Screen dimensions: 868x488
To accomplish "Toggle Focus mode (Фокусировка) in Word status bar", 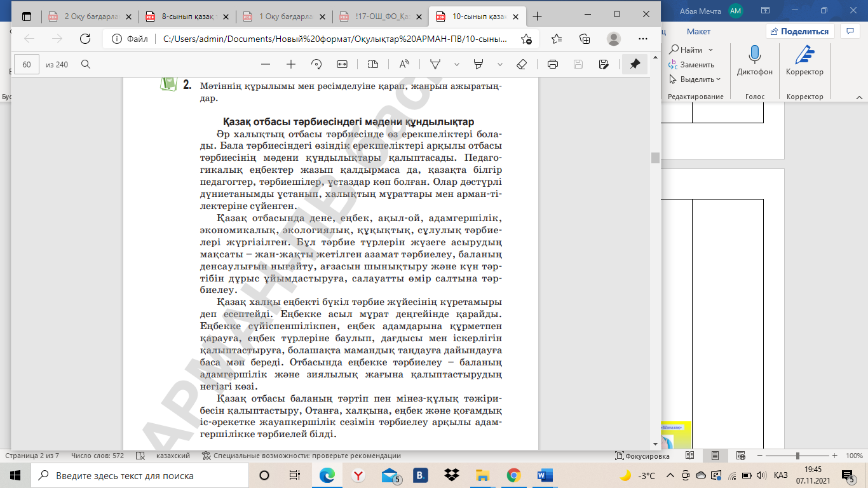I will point(642,456).
